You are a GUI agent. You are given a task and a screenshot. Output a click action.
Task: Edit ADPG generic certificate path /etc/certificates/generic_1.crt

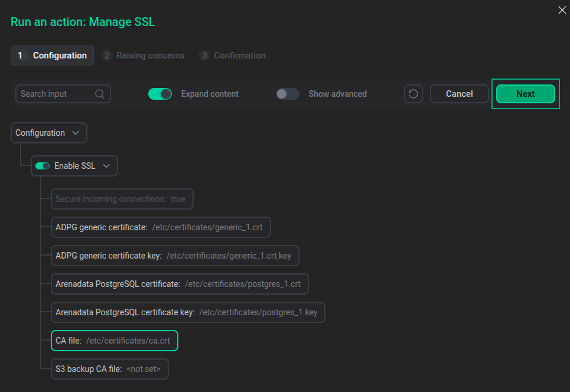pos(161,227)
